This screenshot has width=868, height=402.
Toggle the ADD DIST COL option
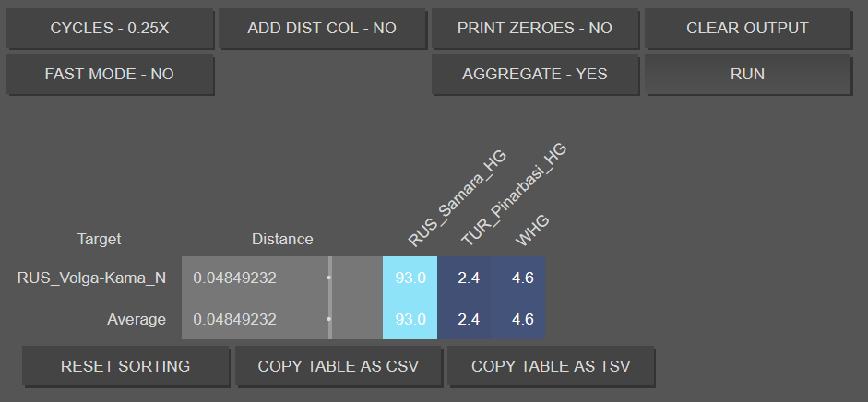[322, 29]
